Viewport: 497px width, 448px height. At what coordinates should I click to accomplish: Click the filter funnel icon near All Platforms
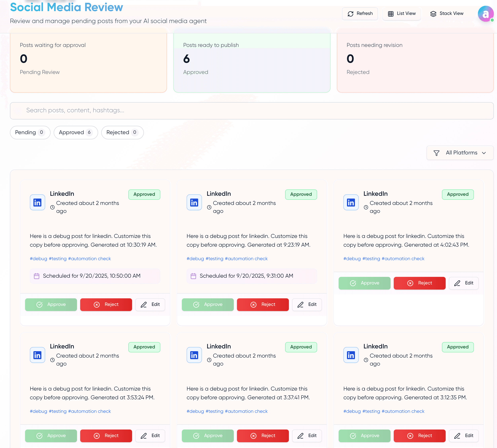436,153
